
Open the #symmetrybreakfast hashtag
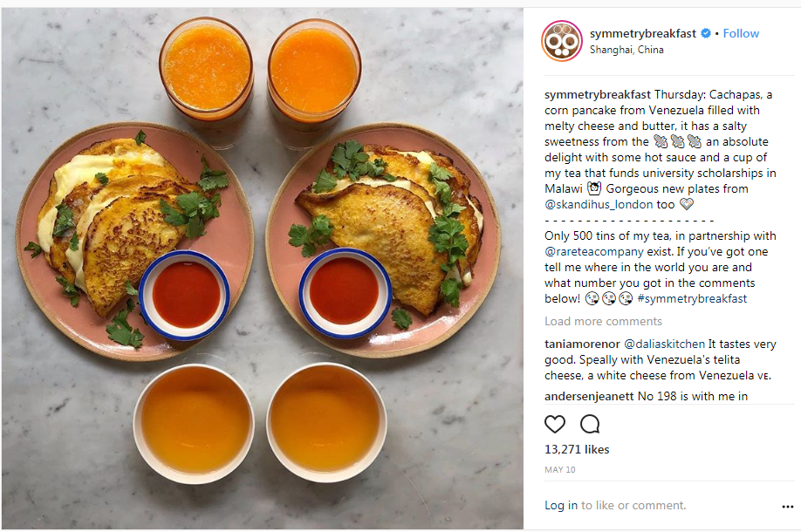[x=692, y=298]
